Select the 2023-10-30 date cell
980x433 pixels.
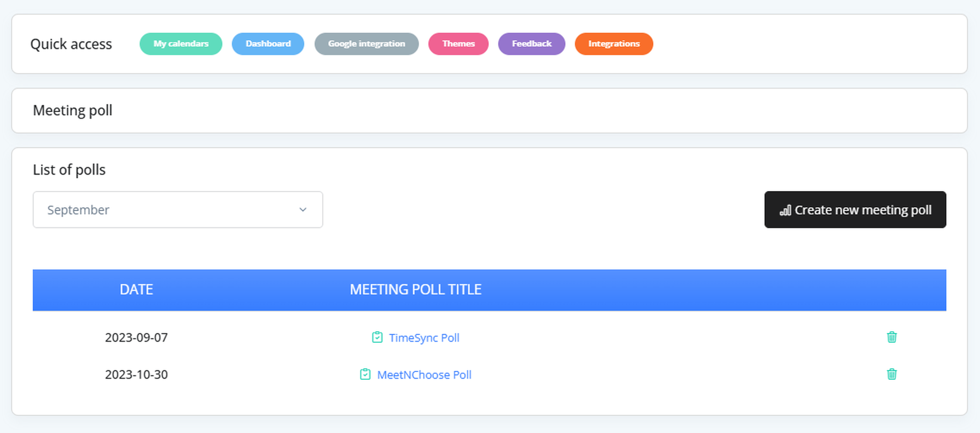136,375
